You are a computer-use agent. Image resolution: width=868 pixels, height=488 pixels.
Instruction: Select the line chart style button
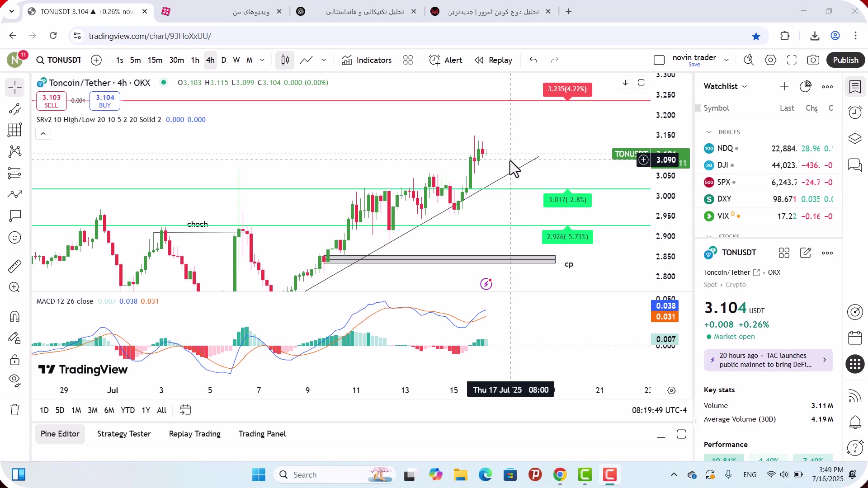click(306, 60)
